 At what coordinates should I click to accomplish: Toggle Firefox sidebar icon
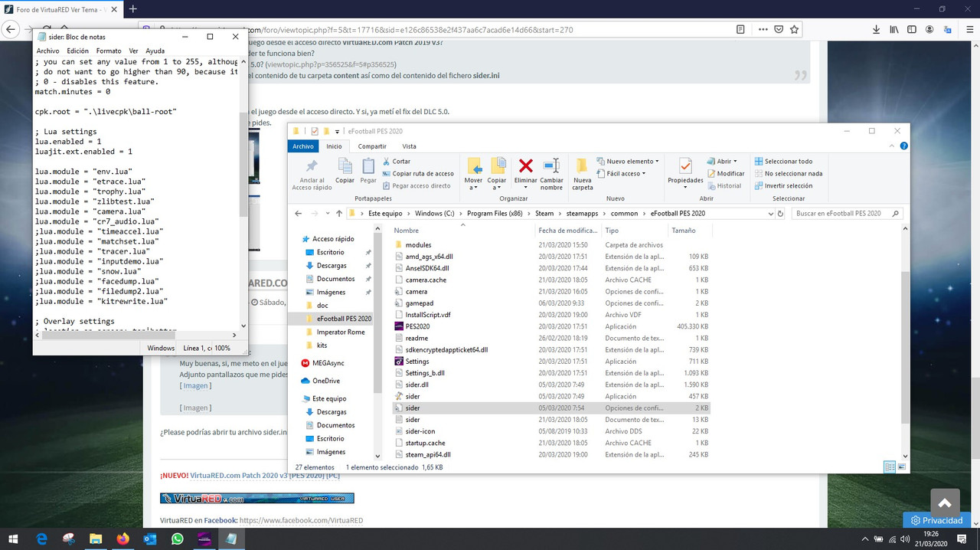pos(912,30)
